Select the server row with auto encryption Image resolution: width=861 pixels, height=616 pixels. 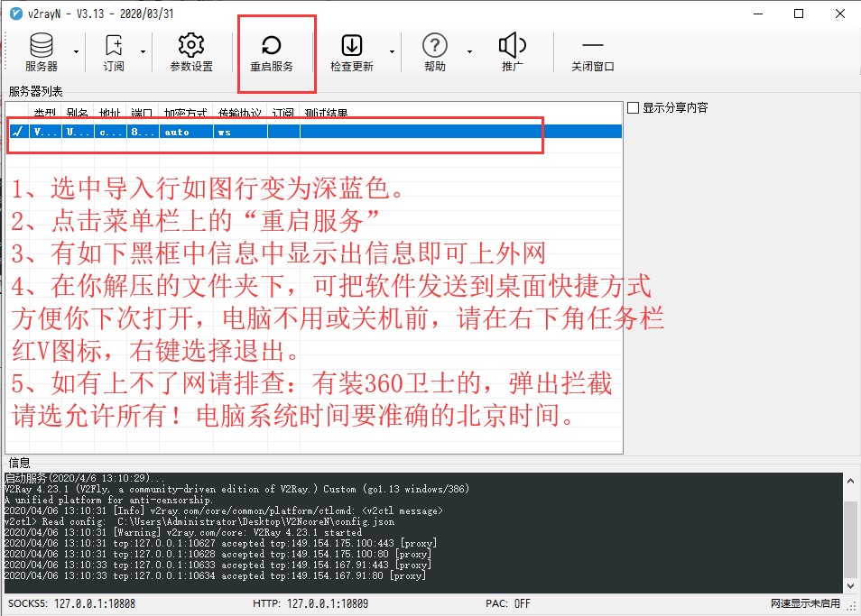pos(314,132)
